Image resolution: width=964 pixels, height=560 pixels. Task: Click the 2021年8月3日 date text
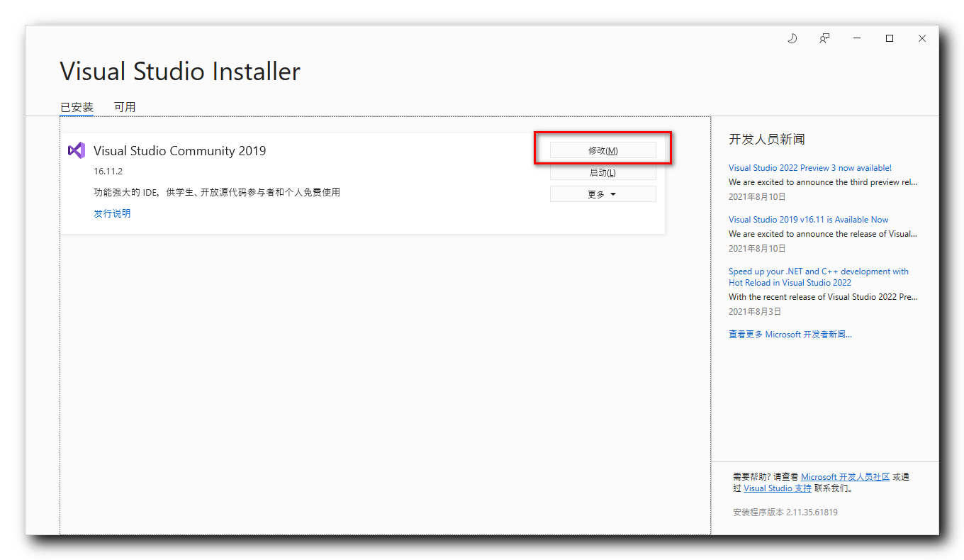755,311
